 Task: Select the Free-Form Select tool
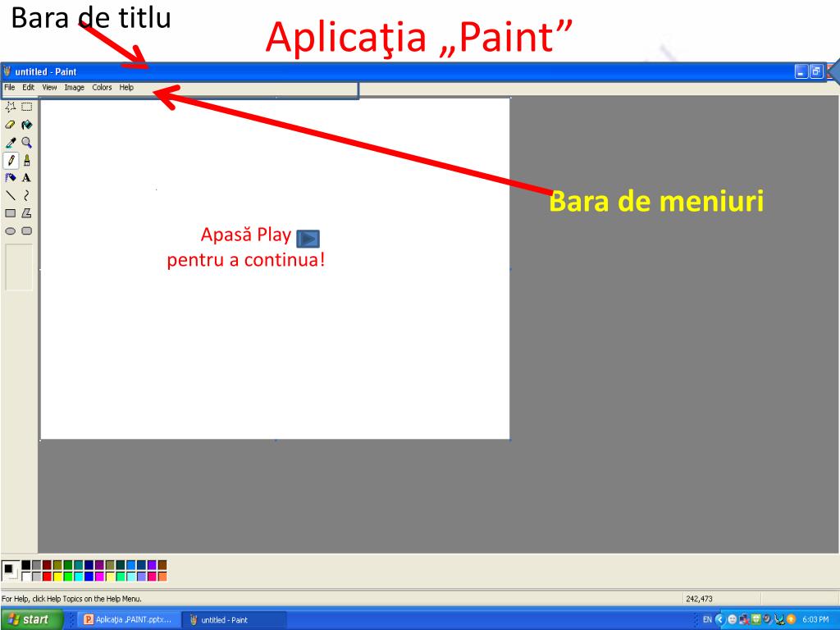coord(10,107)
